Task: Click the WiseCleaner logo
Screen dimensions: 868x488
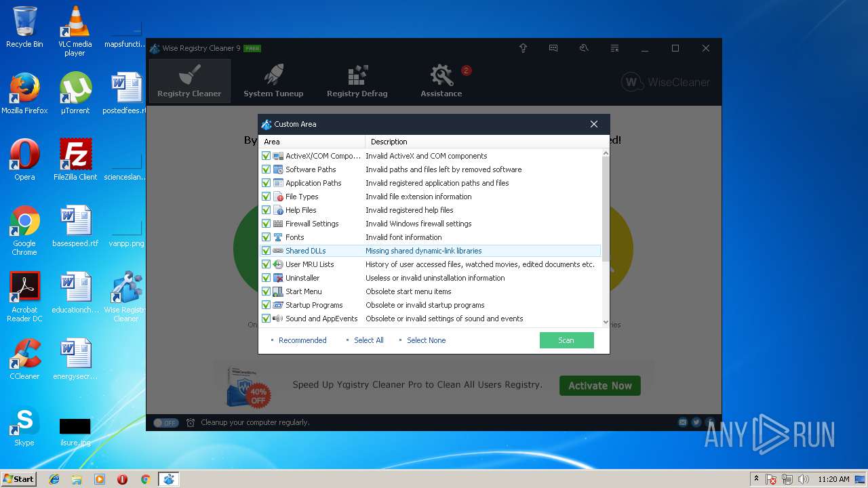Action: click(x=665, y=82)
